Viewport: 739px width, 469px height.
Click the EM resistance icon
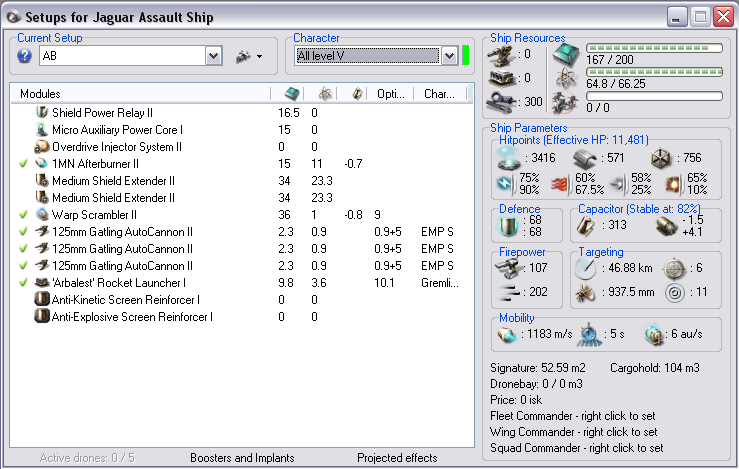(x=506, y=183)
